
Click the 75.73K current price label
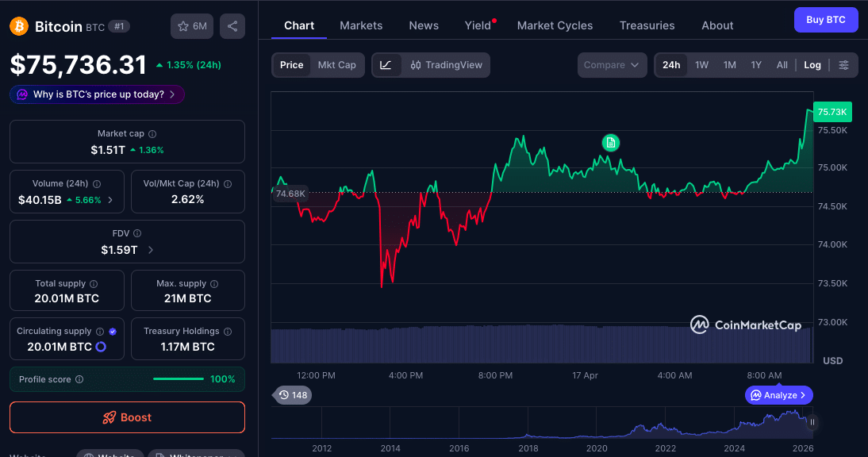click(832, 112)
